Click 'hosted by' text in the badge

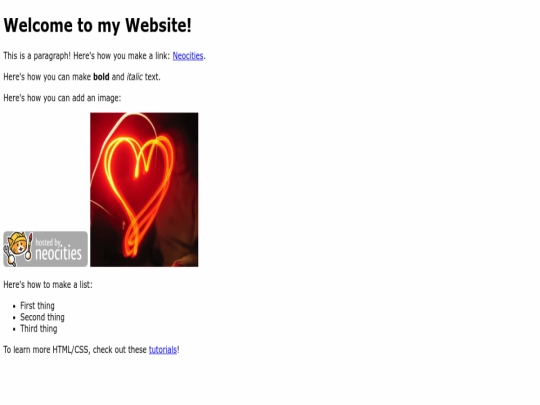48,242
